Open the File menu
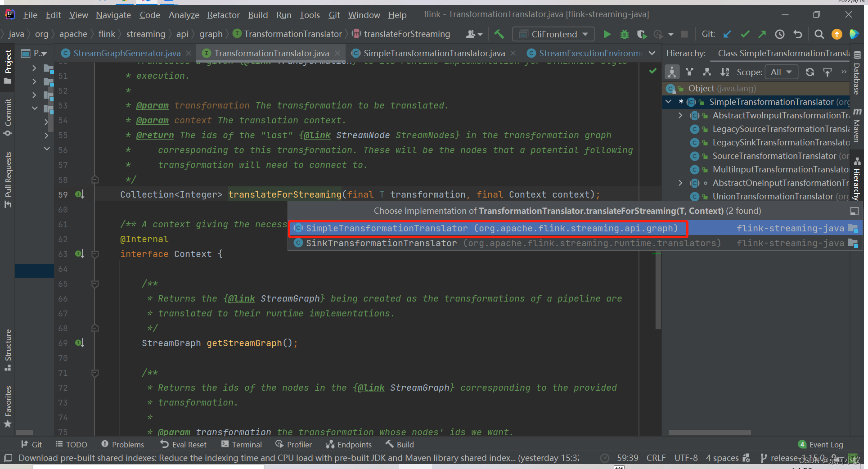 (30, 15)
